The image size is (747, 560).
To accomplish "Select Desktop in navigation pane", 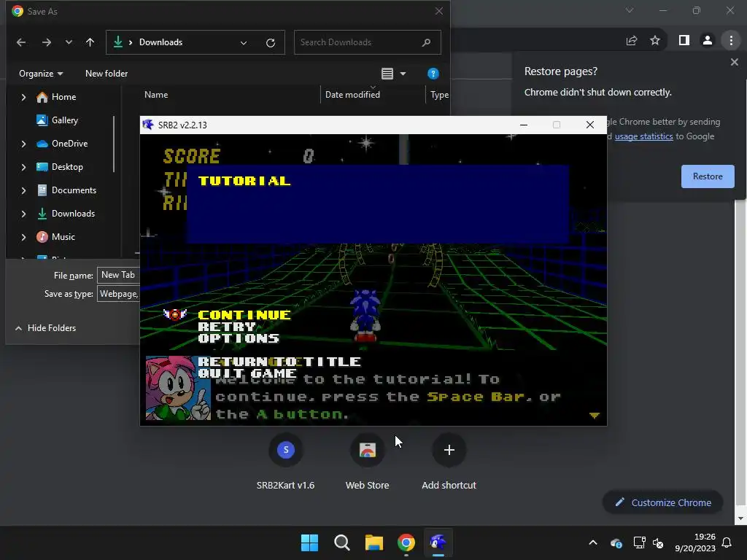I will click(67, 167).
